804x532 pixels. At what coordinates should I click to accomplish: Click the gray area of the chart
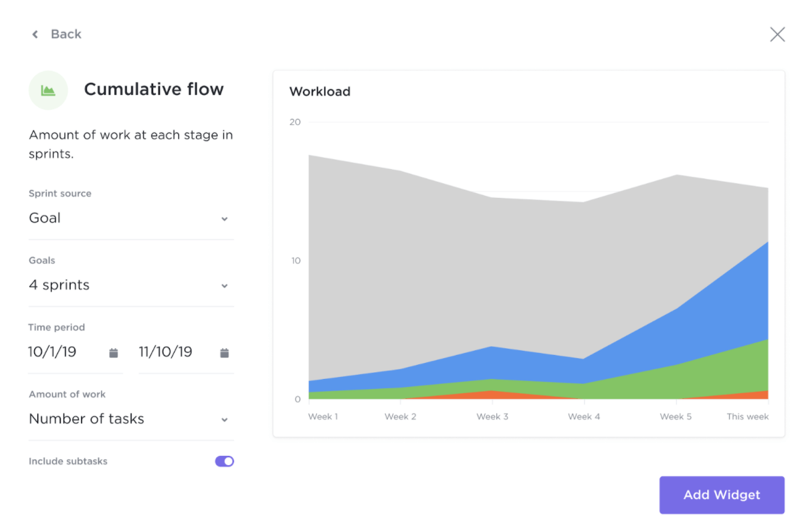pos(468,267)
